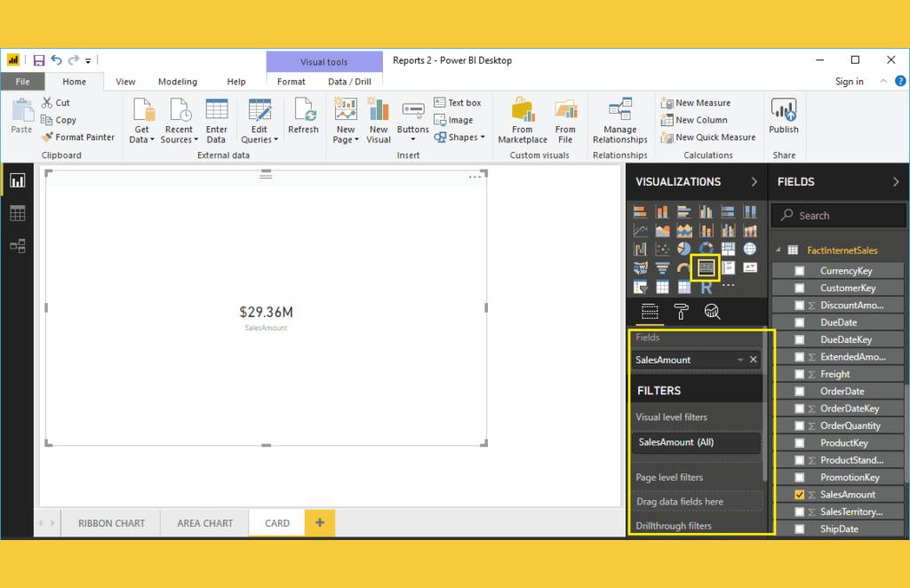Open the Data / Drill ribbon tab

pos(349,82)
